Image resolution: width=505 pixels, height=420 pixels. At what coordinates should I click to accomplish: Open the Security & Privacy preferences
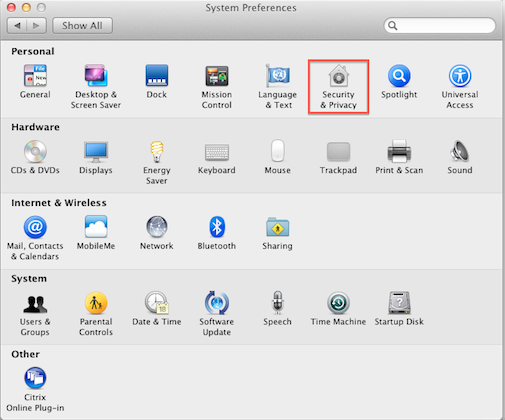coord(338,86)
